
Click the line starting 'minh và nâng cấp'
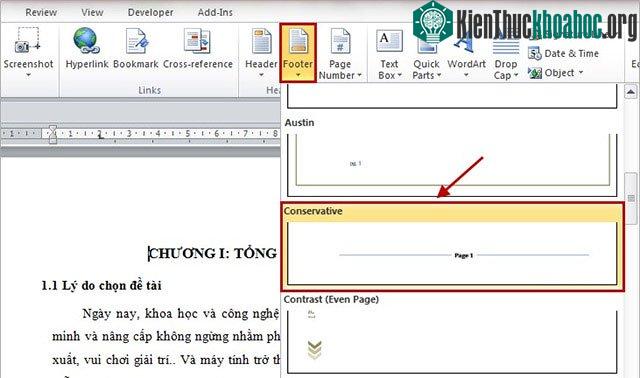click(166, 337)
